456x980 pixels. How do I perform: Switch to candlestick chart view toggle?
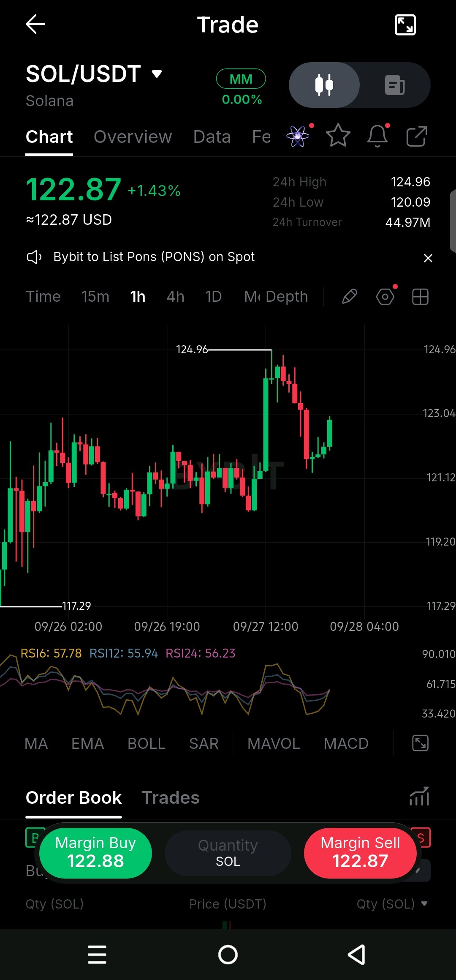(x=324, y=85)
